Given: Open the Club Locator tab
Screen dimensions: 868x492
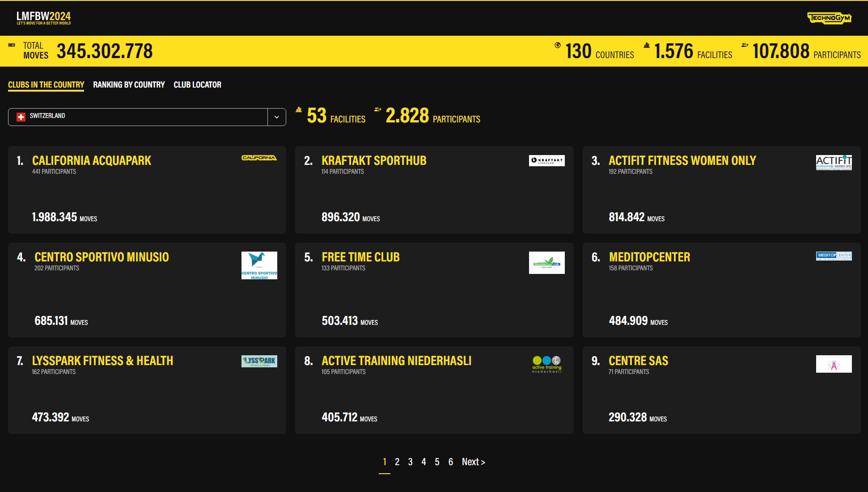Looking at the screenshot, I should (197, 85).
